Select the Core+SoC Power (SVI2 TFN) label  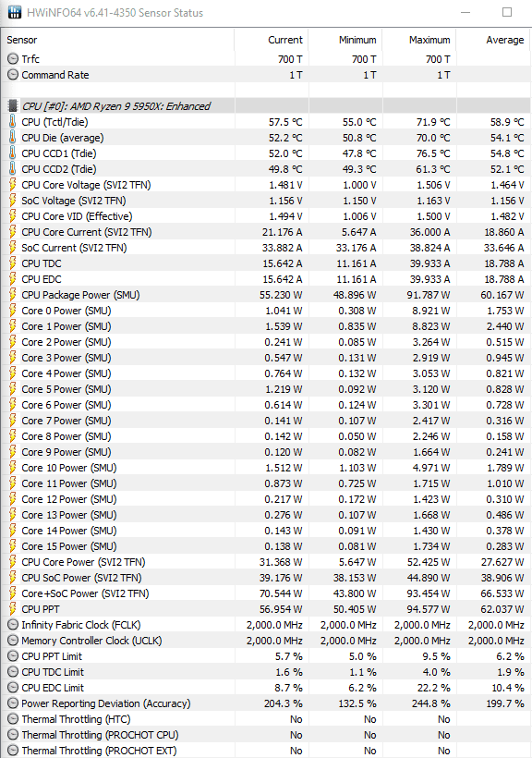pos(85,593)
